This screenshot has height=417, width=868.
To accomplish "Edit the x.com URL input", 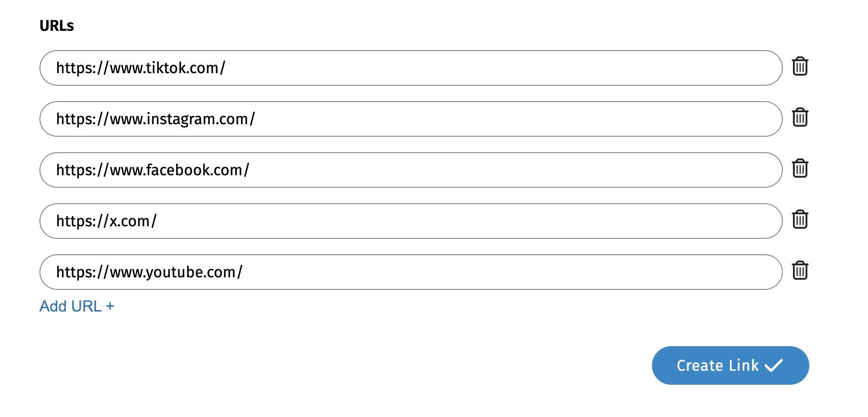I will tap(433, 221).
